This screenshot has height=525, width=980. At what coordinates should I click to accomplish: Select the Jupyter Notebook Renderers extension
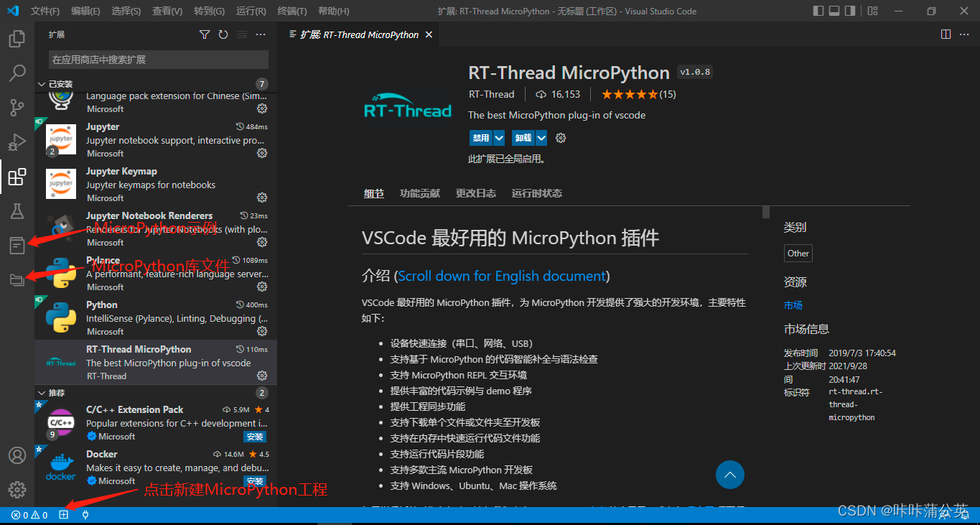[x=156, y=228]
